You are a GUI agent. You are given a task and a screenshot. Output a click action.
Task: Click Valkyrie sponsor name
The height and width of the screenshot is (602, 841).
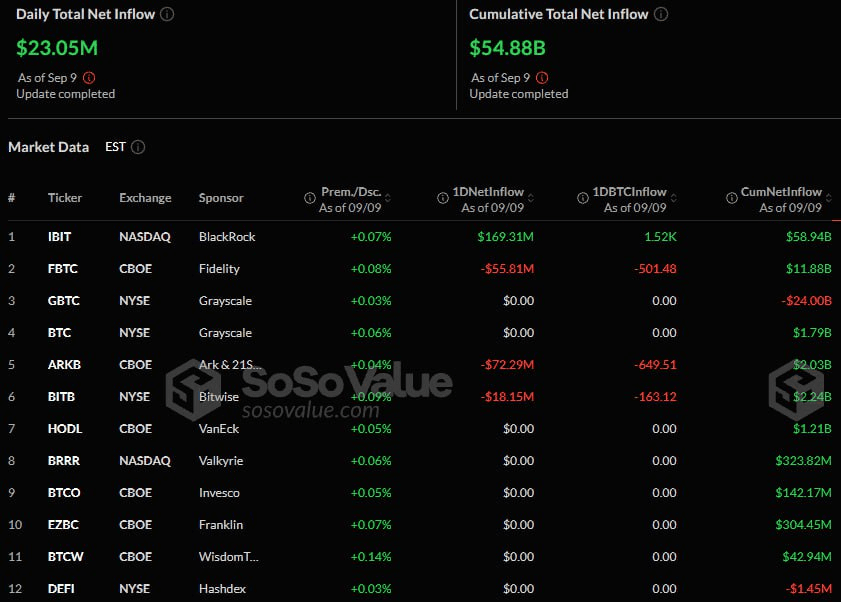pyautogui.click(x=221, y=461)
